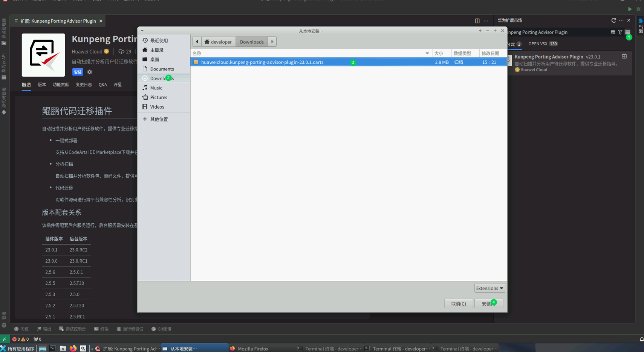This screenshot has height=352, width=644.
Task: Click the Kunpeng Porting Advisor plugin logo
Action: (x=43, y=55)
